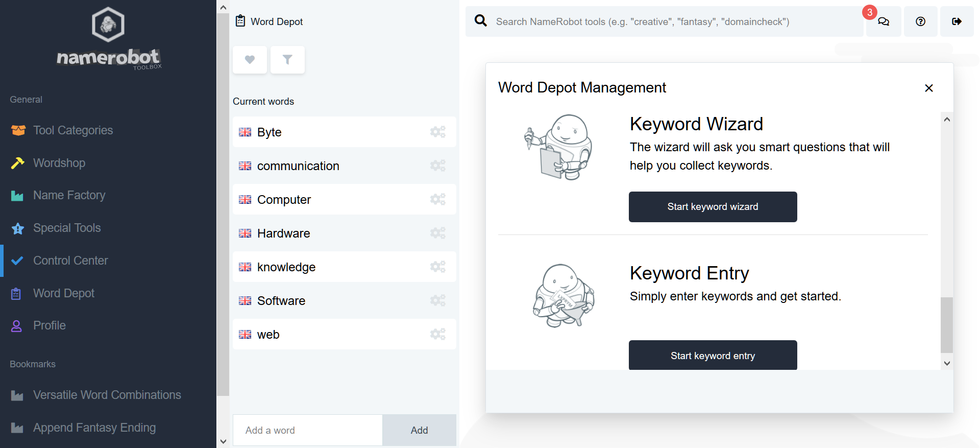Click the Keyword Wizard robot illustration
This screenshot has height=448, width=980.
point(559,147)
